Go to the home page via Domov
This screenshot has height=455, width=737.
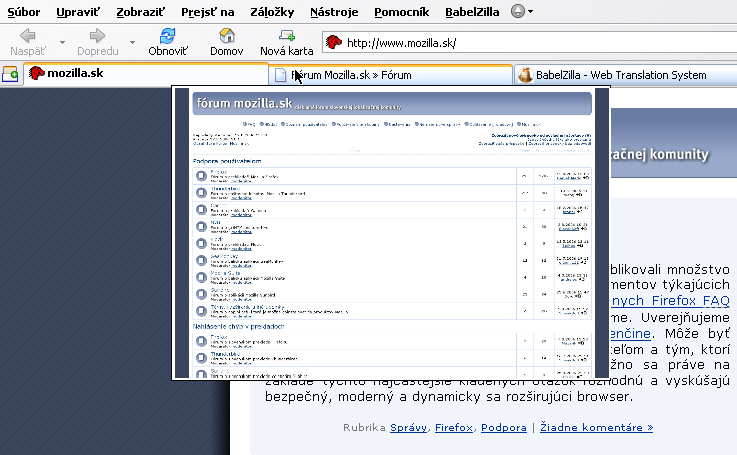tap(227, 42)
